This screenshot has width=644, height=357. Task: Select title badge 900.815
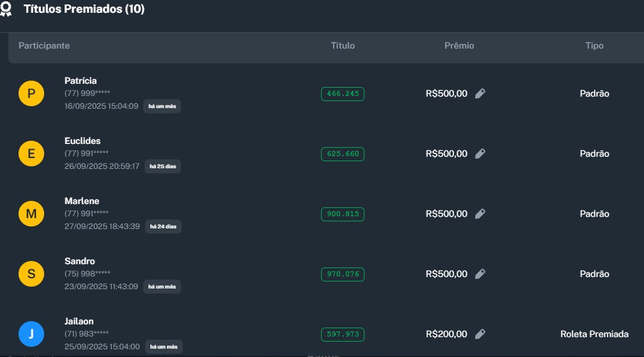click(343, 214)
